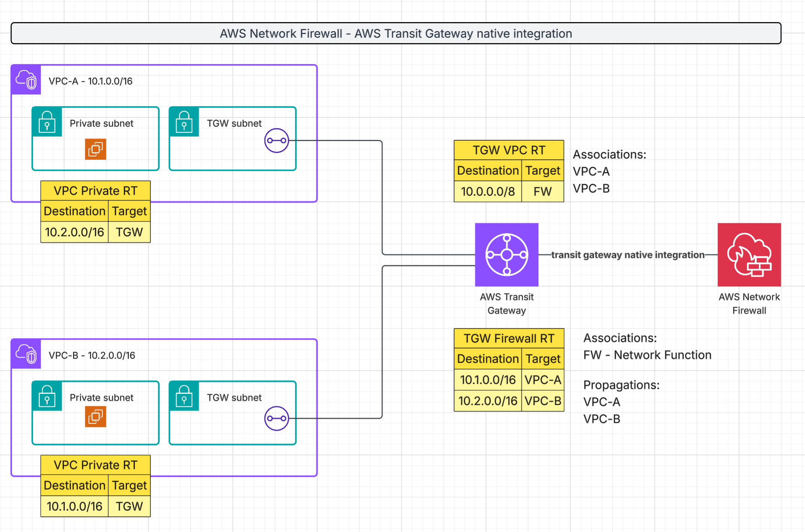Image resolution: width=805 pixels, height=532 pixels.
Task: Click the VPC-A cloud shield icon
Action: (x=26, y=80)
